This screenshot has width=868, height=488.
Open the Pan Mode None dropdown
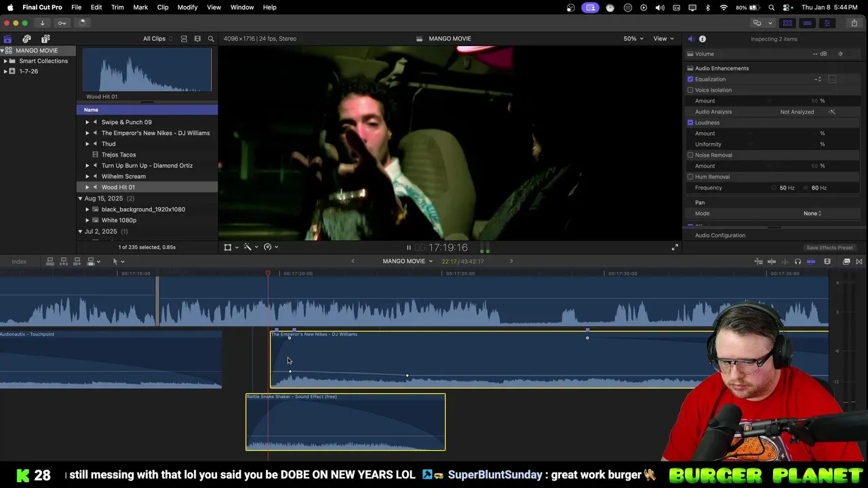pos(812,213)
